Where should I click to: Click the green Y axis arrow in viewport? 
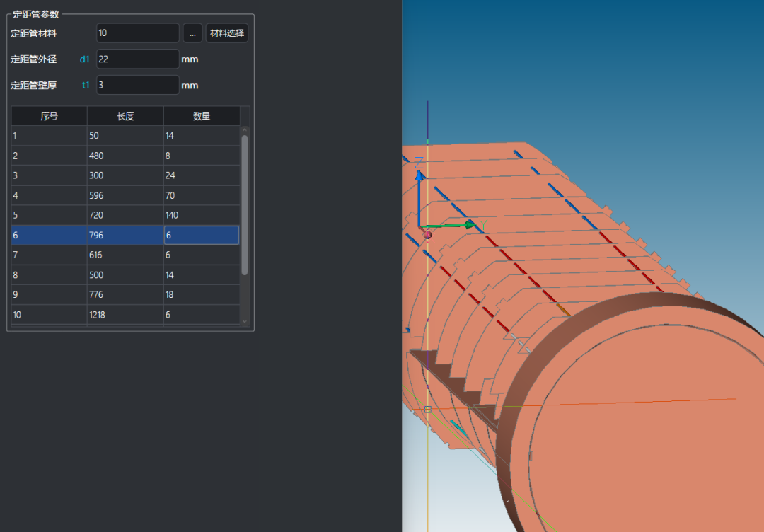pyautogui.click(x=448, y=225)
